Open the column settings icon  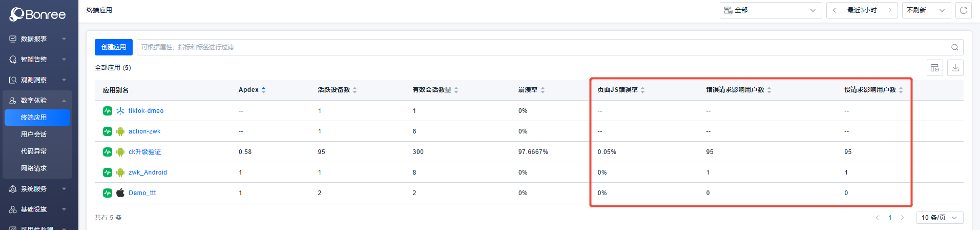coord(934,68)
